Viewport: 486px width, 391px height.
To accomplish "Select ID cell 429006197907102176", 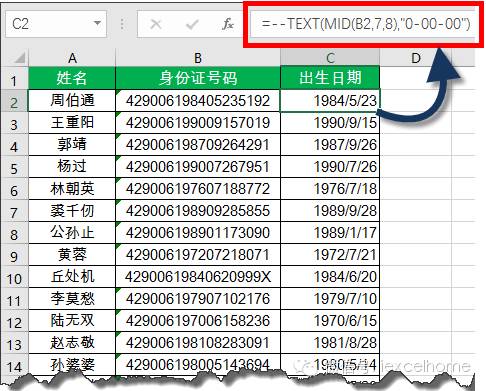I will 198,299.
